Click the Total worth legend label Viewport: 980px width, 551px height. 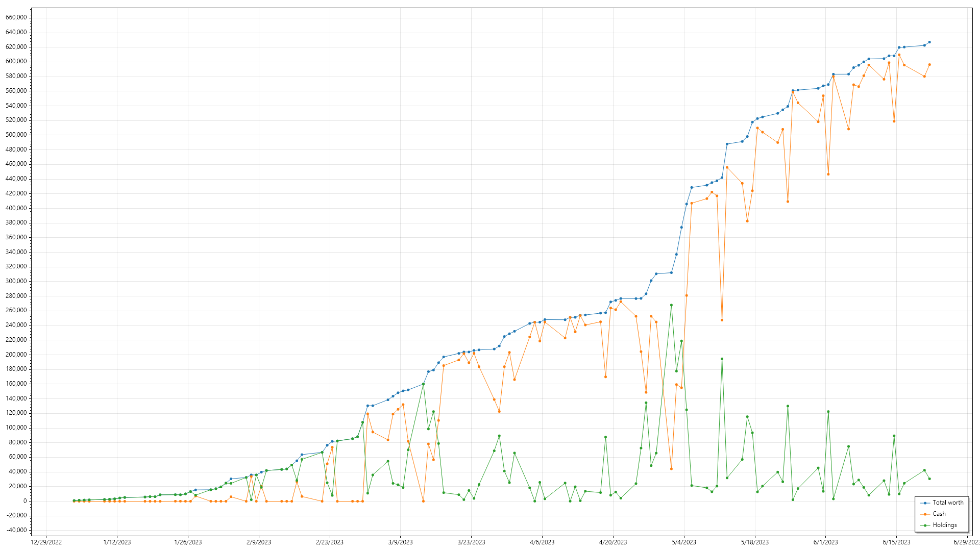point(948,503)
